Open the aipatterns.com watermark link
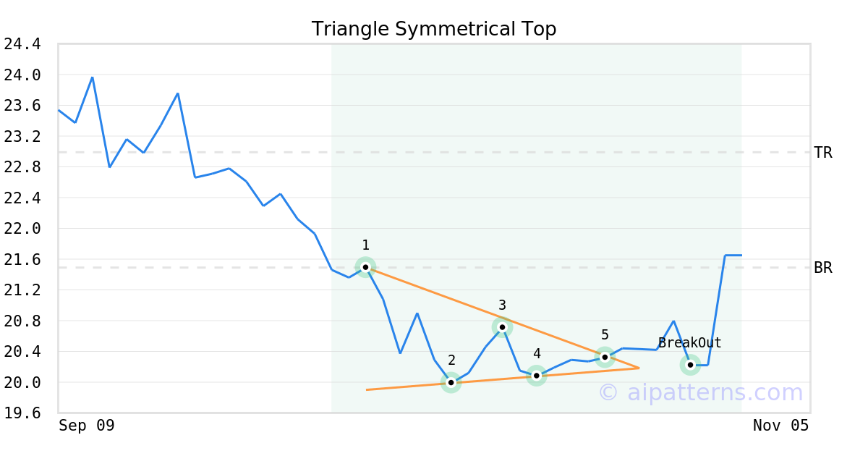This screenshot has height=456, width=868. click(700, 393)
